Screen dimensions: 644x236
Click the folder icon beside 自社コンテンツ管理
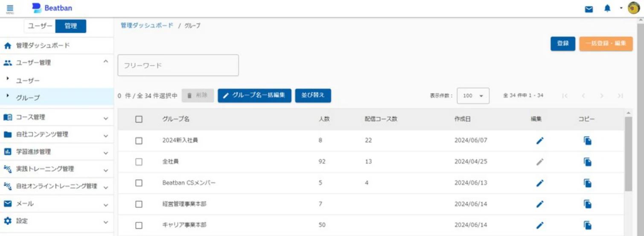click(7, 134)
